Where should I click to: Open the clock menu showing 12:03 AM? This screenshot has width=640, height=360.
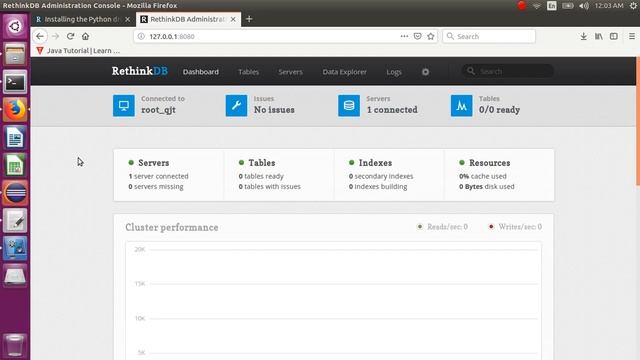tap(609, 6)
